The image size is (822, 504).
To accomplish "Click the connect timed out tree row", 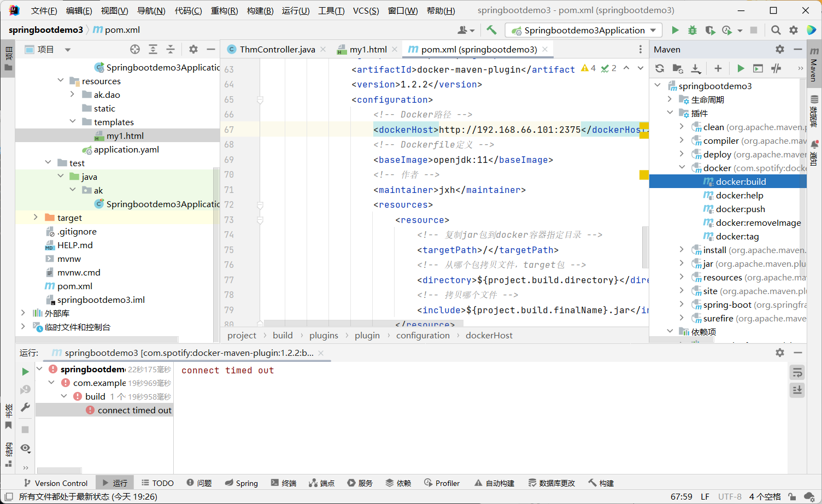I will click(105, 410).
